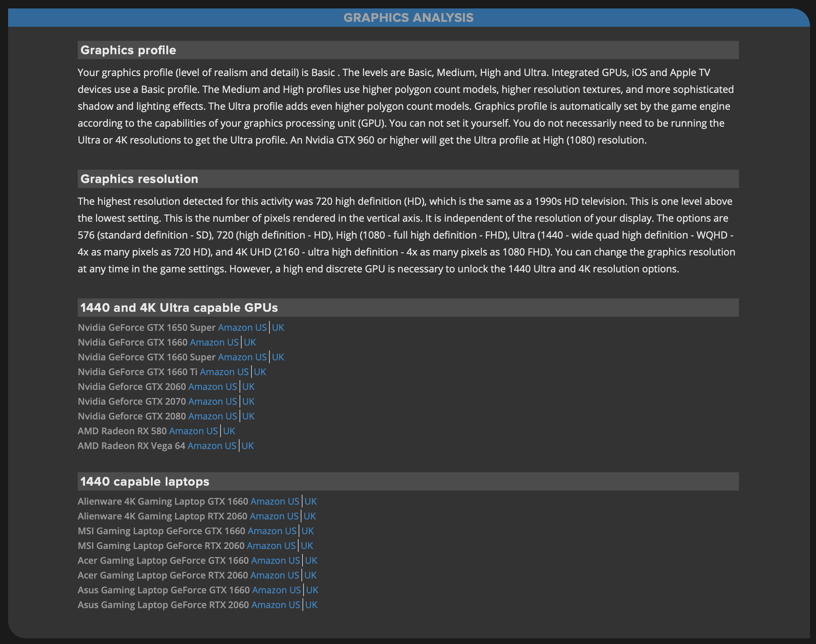Open Amazon US link for AMD Radeon RX 580

tap(193, 431)
